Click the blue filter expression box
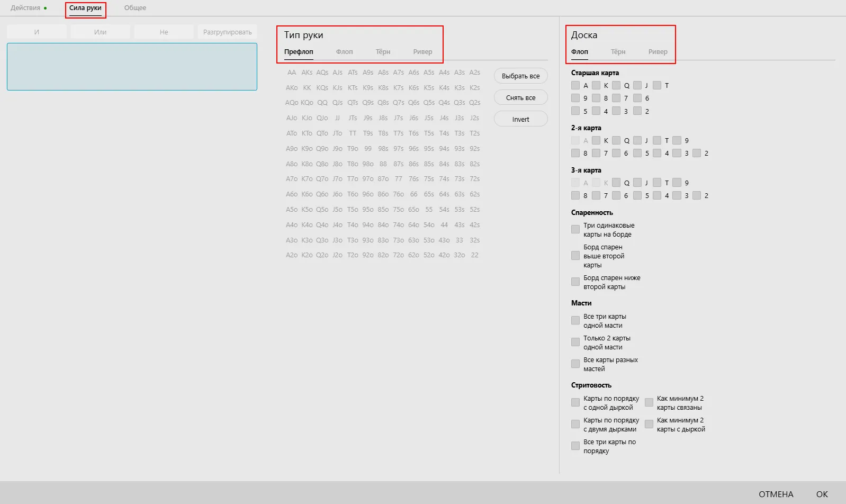Image resolution: width=846 pixels, height=504 pixels. tap(132, 67)
